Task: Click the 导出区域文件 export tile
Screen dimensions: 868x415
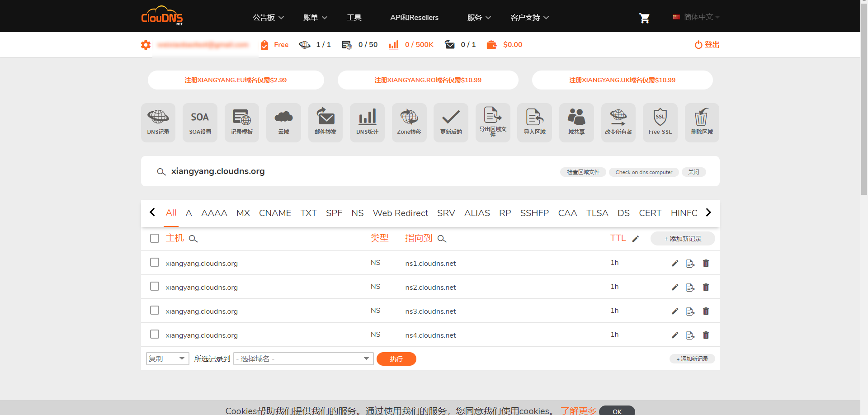Action: (493, 123)
